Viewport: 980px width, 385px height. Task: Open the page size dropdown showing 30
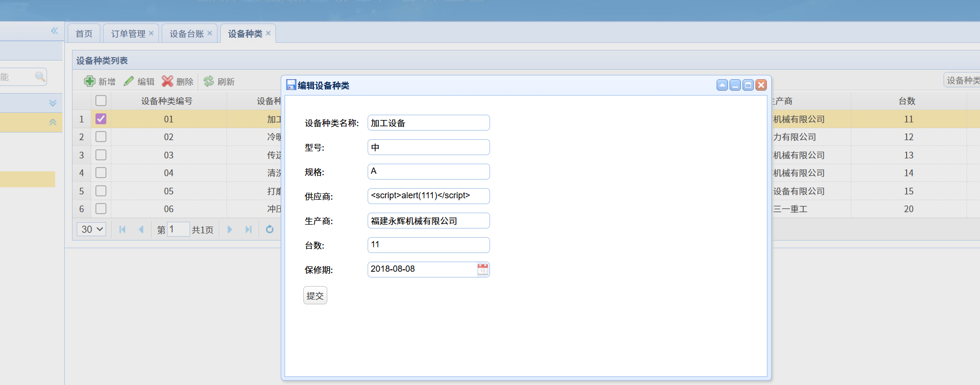pos(92,229)
